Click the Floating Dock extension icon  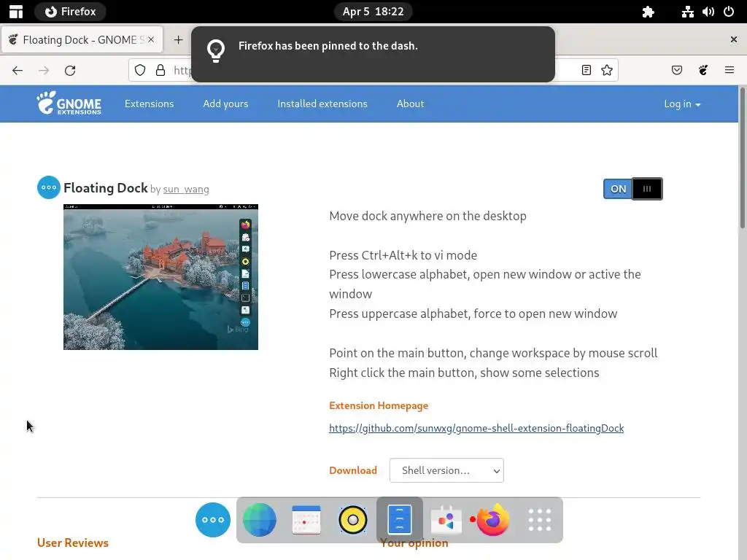click(49, 187)
